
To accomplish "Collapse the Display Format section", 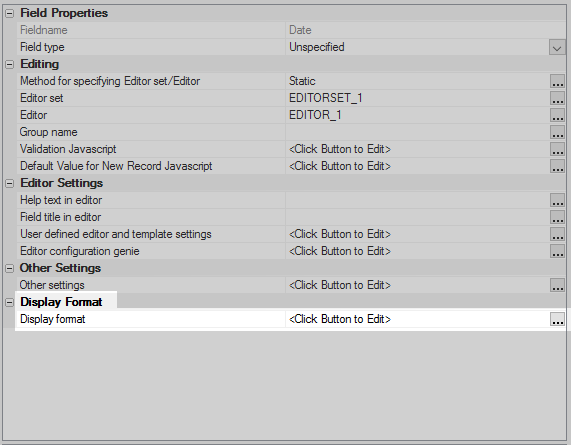I will tap(9, 302).
